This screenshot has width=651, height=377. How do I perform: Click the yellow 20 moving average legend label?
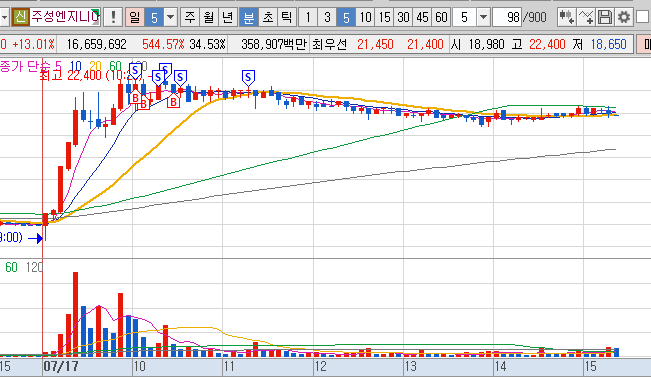pyautogui.click(x=95, y=66)
